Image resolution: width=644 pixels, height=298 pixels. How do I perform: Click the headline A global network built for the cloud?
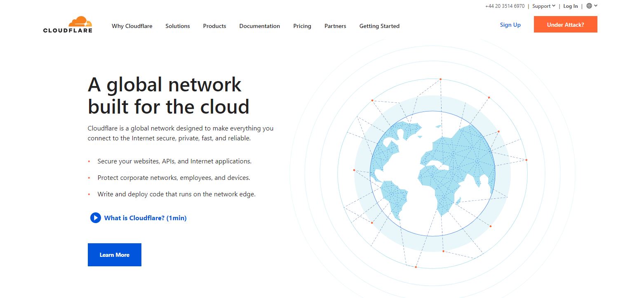[x=169, y=95]
